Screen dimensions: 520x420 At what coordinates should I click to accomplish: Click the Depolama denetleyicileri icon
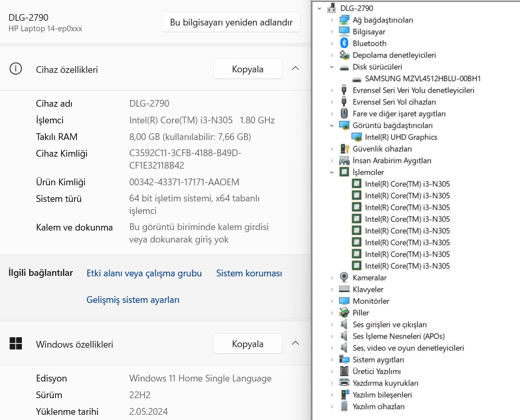pyautogui.click(x=344, y=55)
